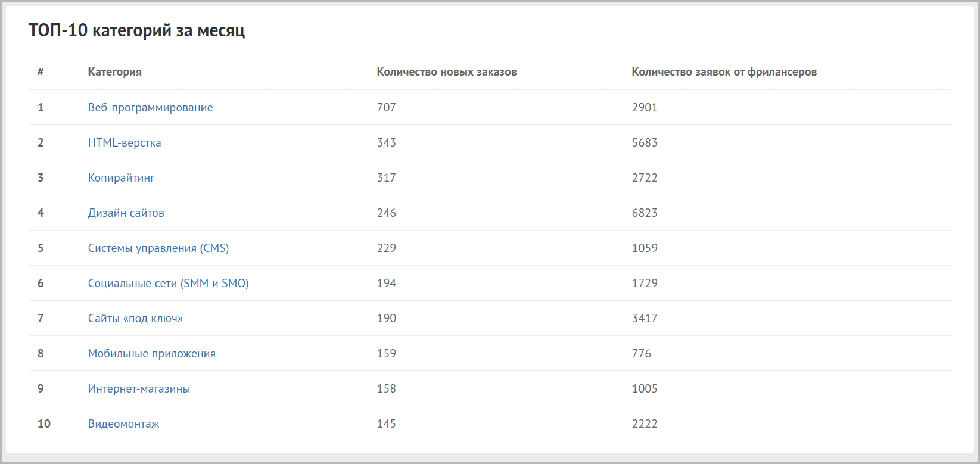
Task: Open the Интернет-магазины category
Action: coord(139,389)
